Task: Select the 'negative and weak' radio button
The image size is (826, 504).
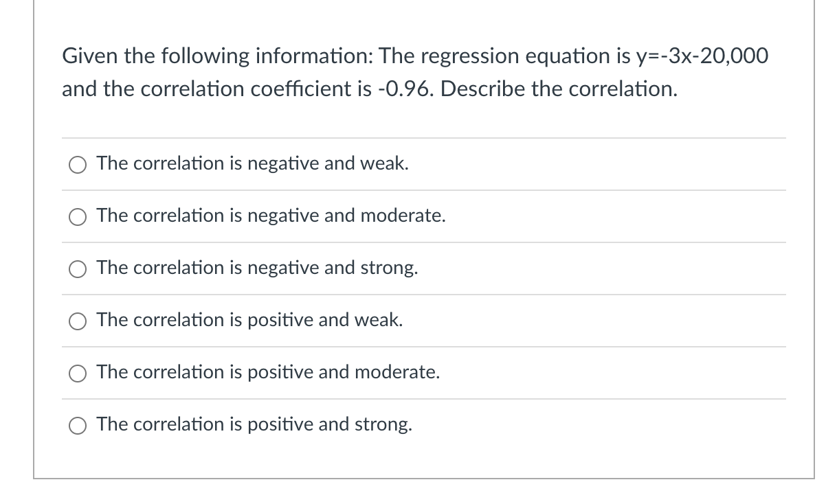Action: [77, 164]
